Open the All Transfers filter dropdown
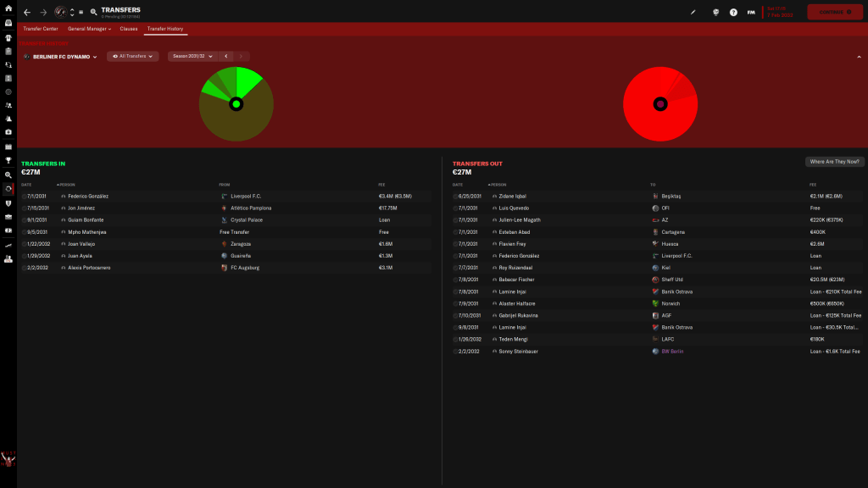Screen dimensions: 868x488 [x=132, y=57]
